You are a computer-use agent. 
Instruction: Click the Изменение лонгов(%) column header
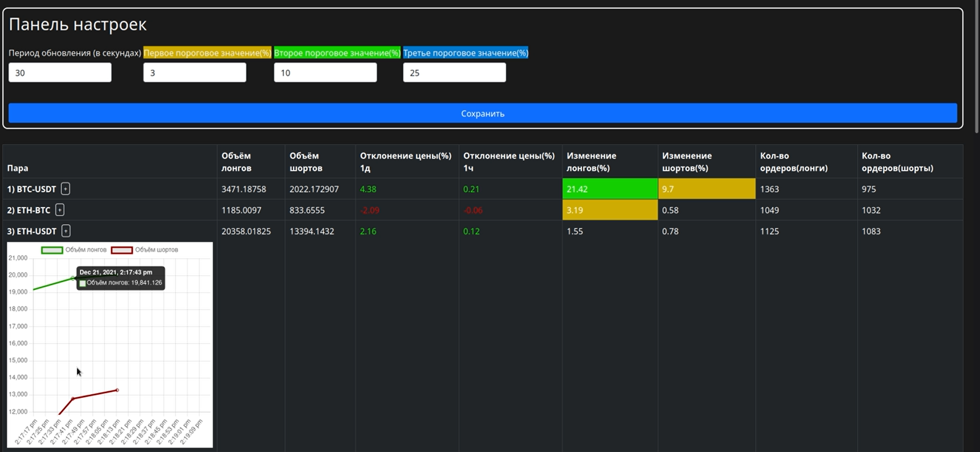(x=592, y=161)
